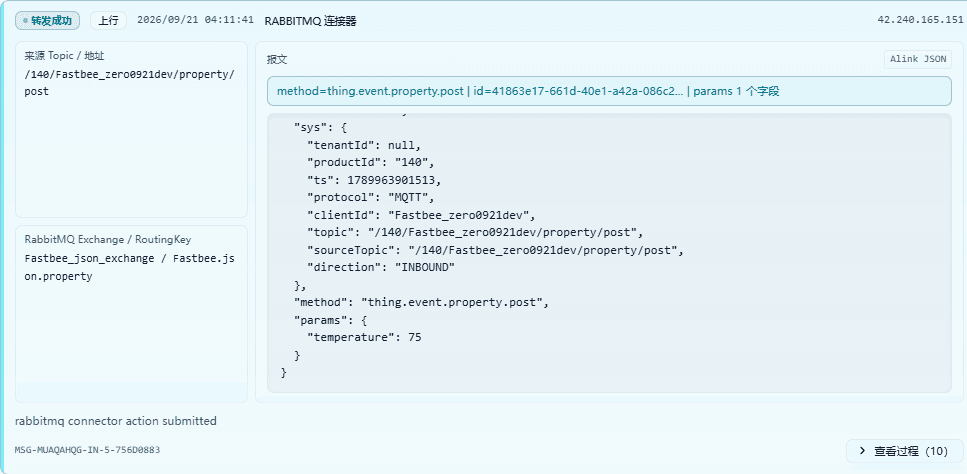
Task: Click the "tenantId": null line
Action: tap(364, 145)
